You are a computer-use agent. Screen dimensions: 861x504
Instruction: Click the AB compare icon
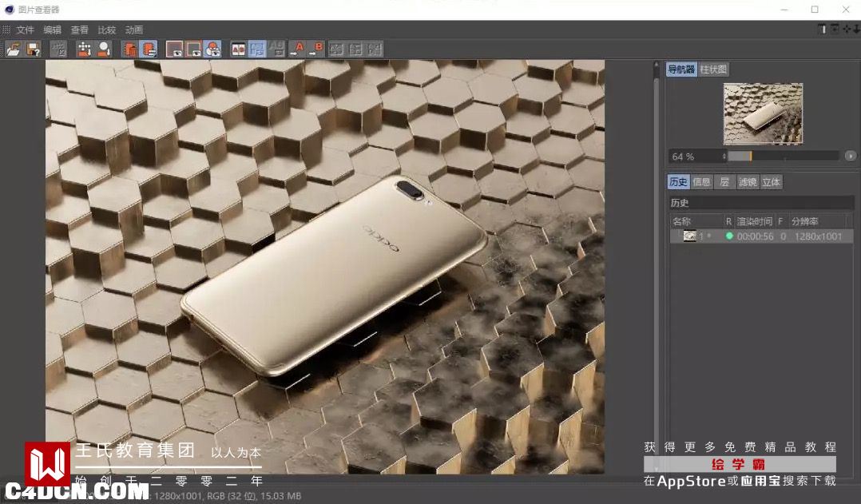[x=238, y=49]
